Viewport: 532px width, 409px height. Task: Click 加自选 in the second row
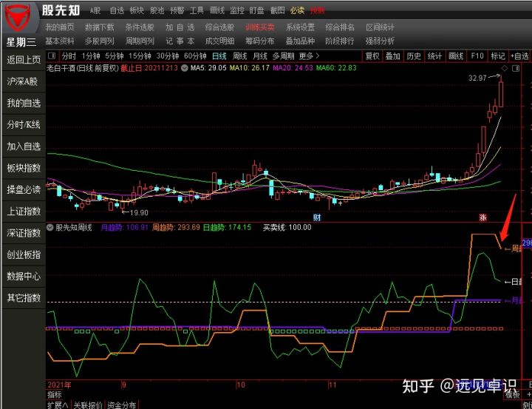click(x=180, y=27)
